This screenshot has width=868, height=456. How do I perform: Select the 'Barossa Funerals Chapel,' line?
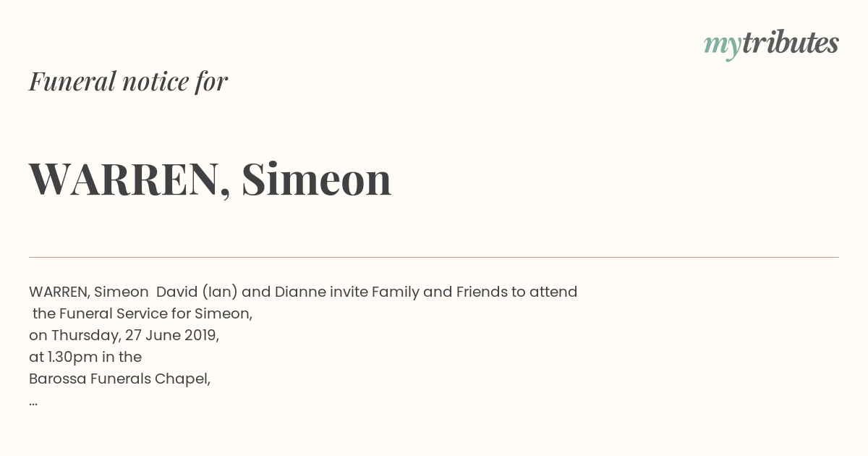(x=120, y=379)
